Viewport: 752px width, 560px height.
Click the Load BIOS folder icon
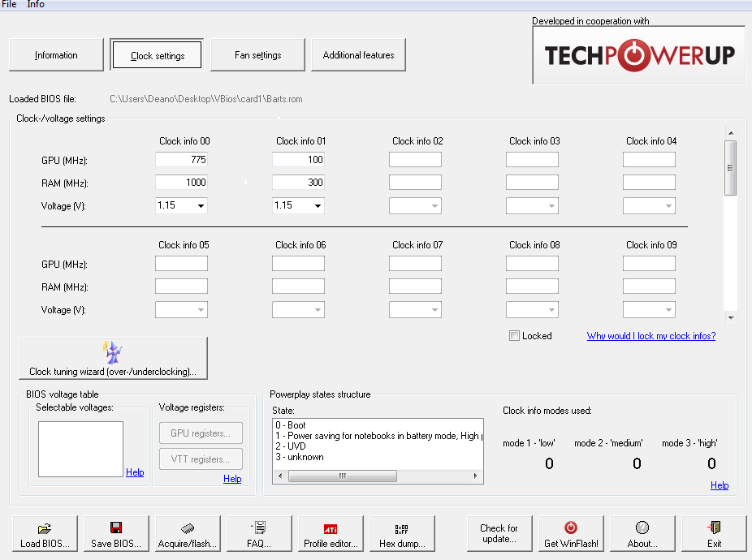click(45, 528)
